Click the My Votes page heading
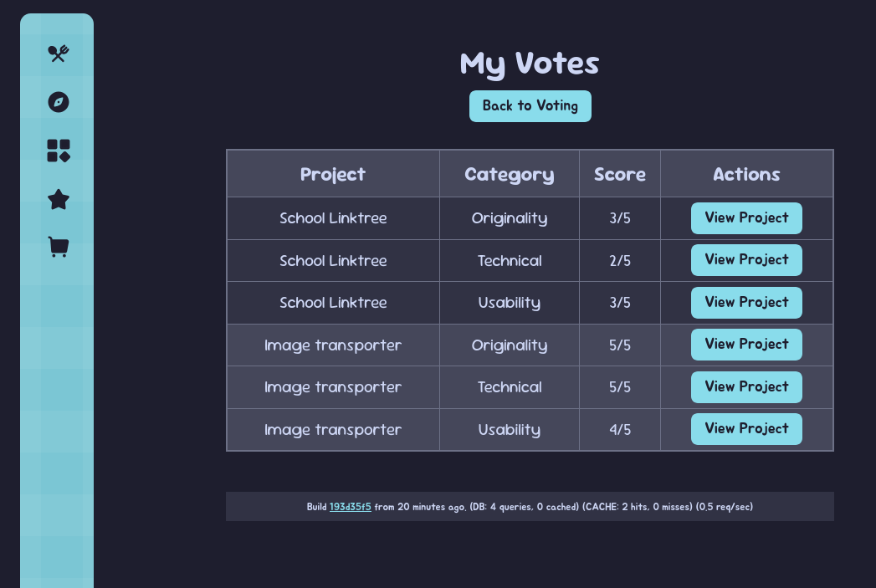Screen dimensions: 876x588 [x=530, y=64]
